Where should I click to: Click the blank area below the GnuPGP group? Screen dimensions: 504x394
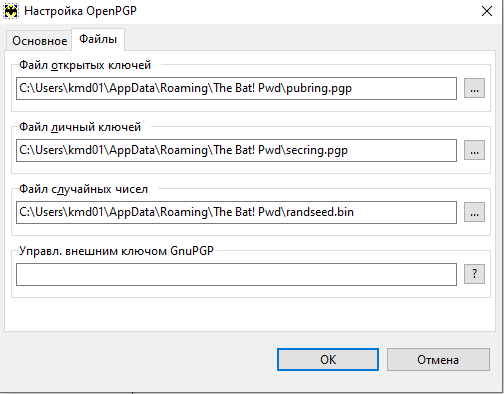click(250, 314)
